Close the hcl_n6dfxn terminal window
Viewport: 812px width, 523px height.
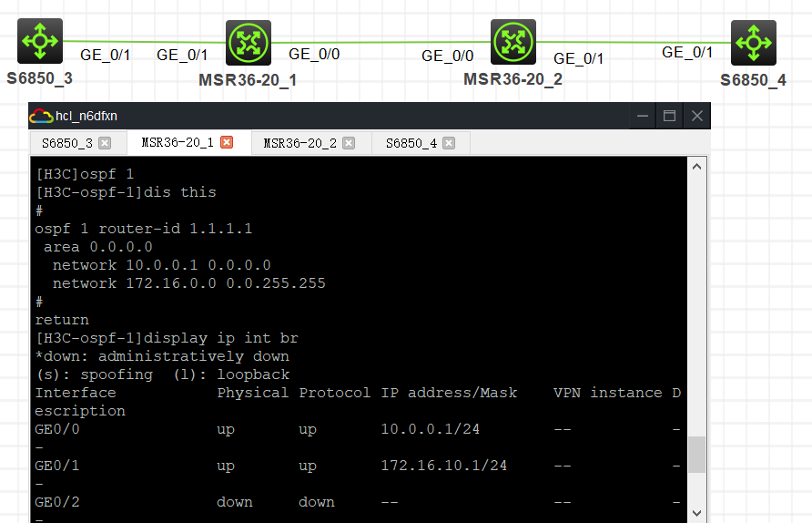coord(697,116)
